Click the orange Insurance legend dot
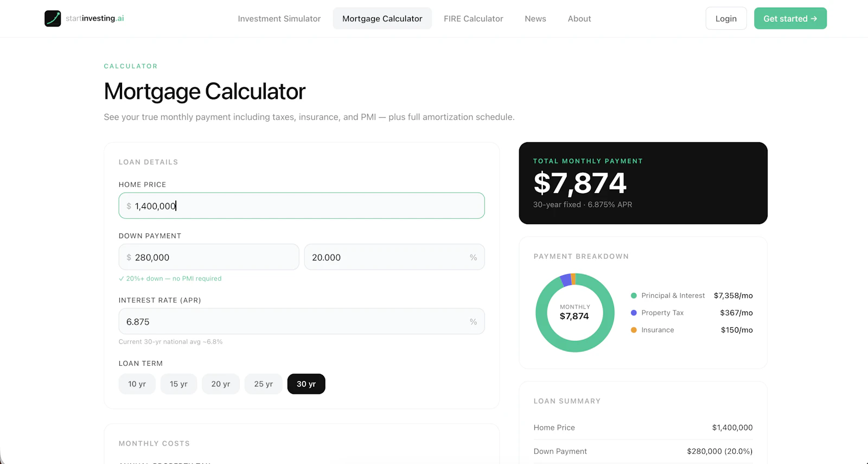 pyautogui.click(x=634, y=330)
